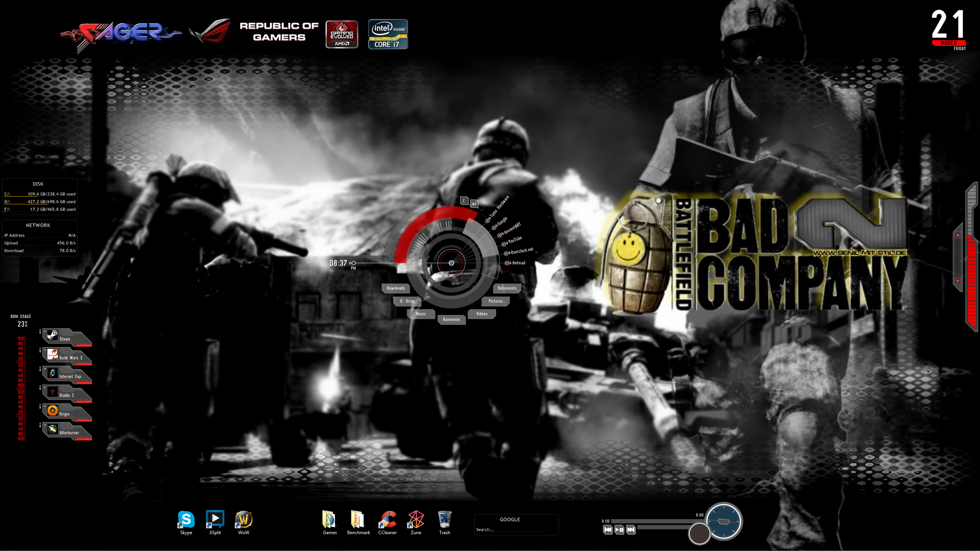
Task: Click the down arrow on volume bar
Action: pyautogui.click(x=958, y=281)
